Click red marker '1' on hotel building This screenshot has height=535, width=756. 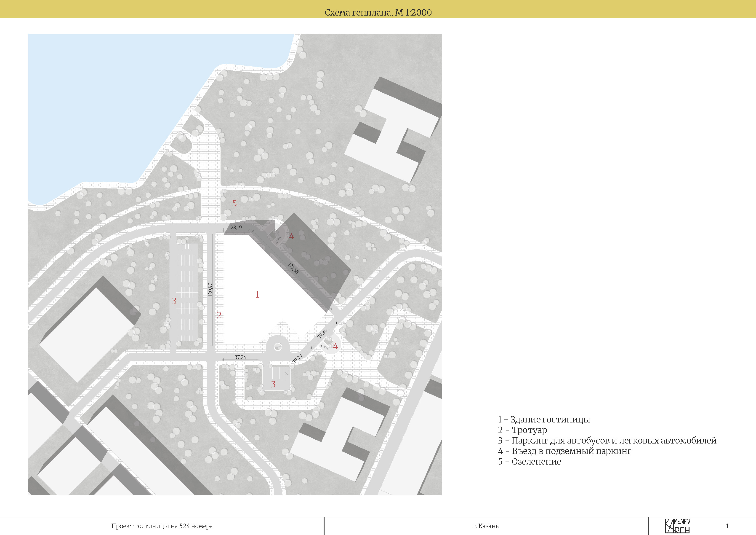click(257, 294)
